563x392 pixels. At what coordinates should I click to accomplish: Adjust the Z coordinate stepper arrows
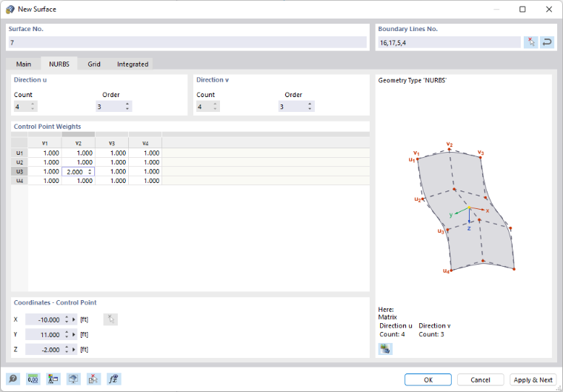click(x=67, y=349)
